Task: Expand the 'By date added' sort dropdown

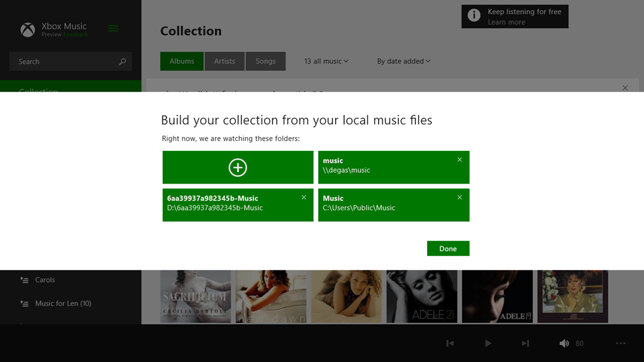Action: tap(404, 61)
